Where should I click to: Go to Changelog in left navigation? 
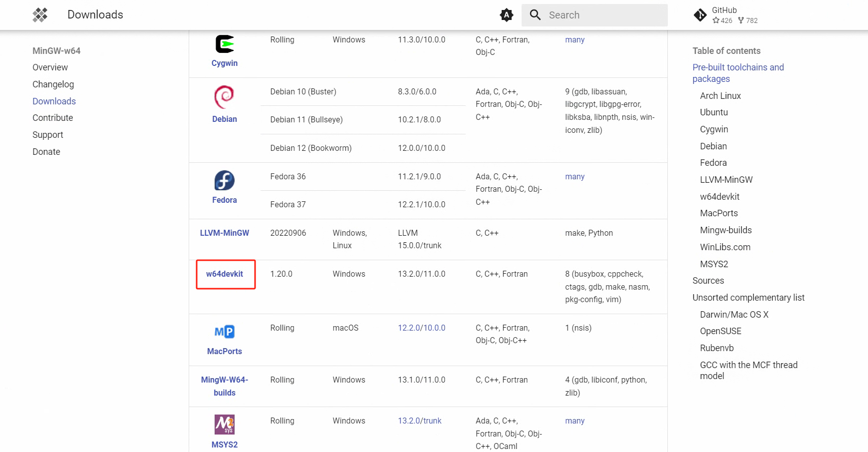click(53, 84)
